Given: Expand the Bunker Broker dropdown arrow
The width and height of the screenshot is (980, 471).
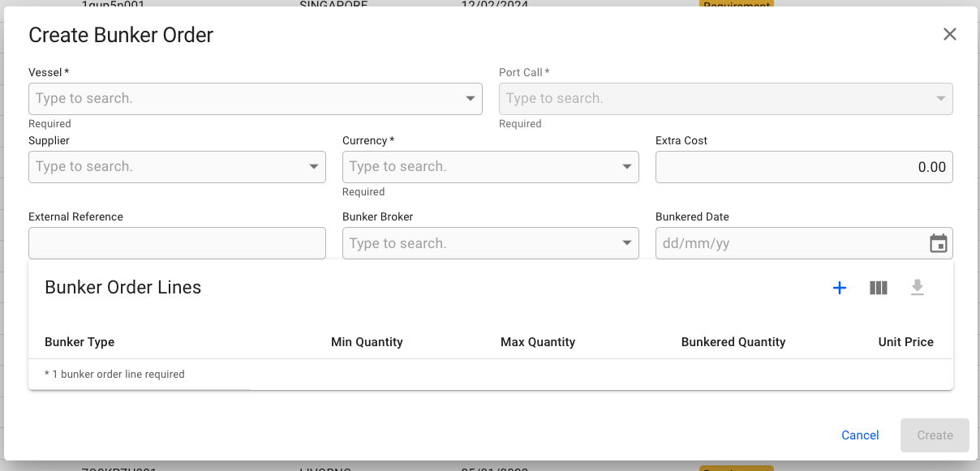Looking at the screenshot, I should [627, 243].
